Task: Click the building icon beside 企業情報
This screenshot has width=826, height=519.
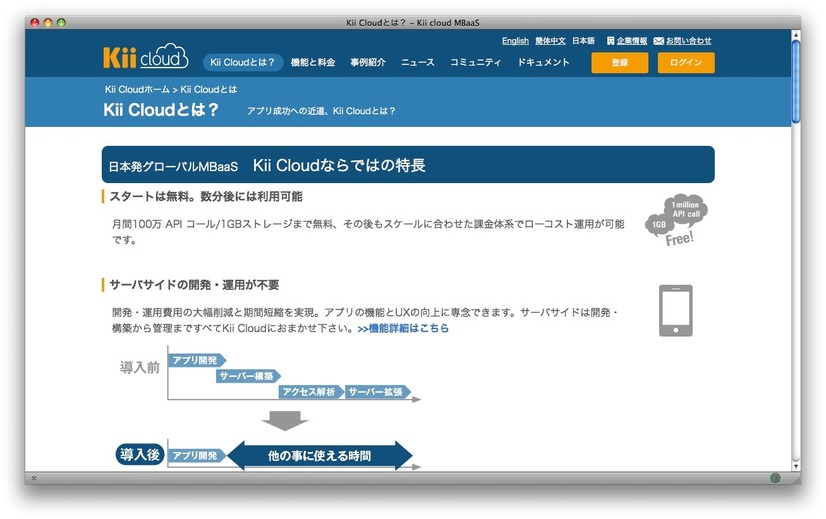Action: tap(610, 41)
